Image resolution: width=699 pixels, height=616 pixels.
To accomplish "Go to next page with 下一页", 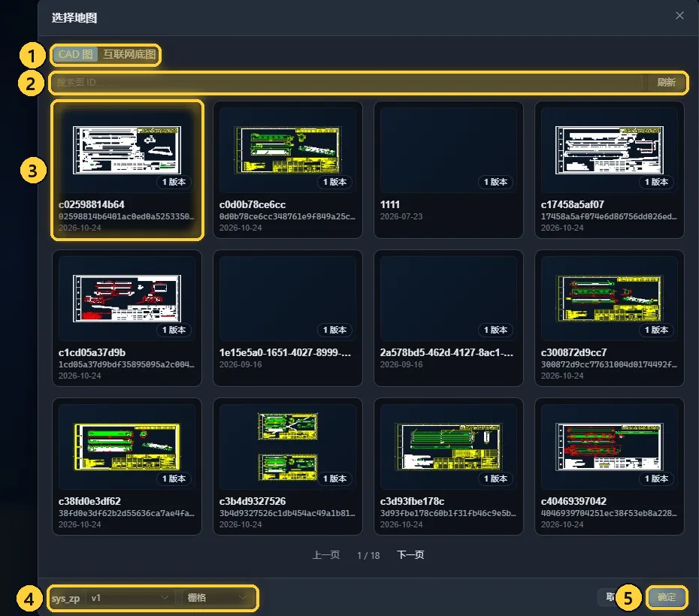I will point(410,555).
